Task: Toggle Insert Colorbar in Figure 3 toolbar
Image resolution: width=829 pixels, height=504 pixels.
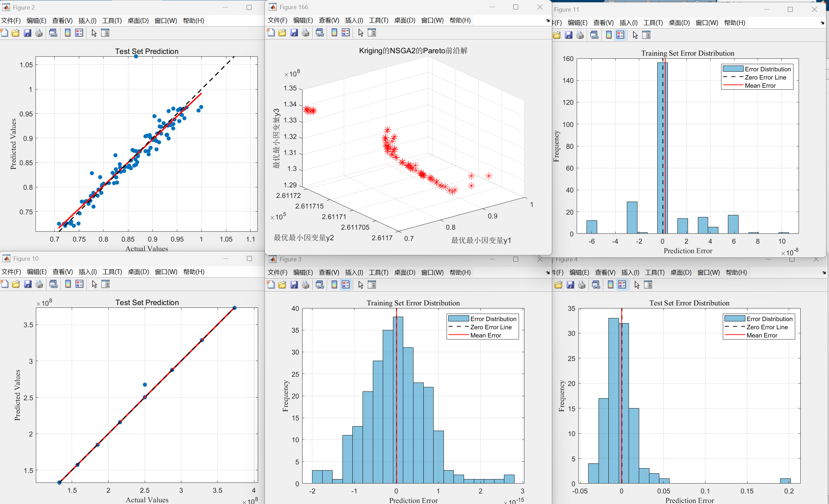Action: (334, 285)
